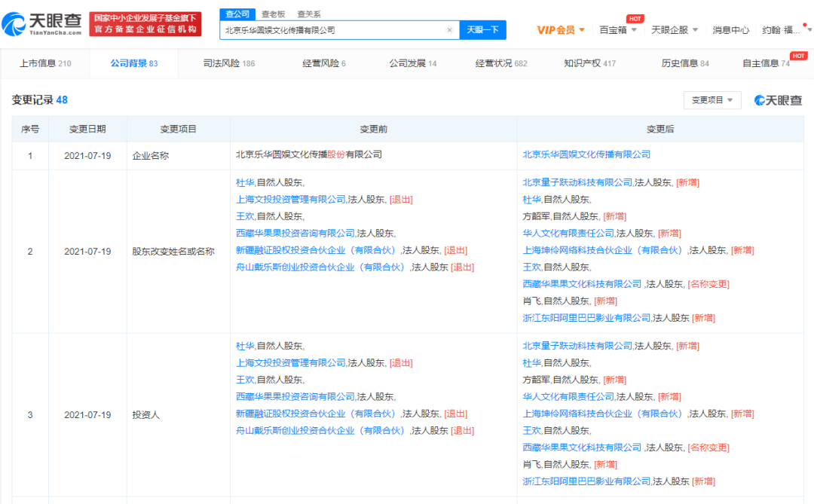814x504 pixels.
Task: Click into the company name search field
Action: tap(332, 30)
